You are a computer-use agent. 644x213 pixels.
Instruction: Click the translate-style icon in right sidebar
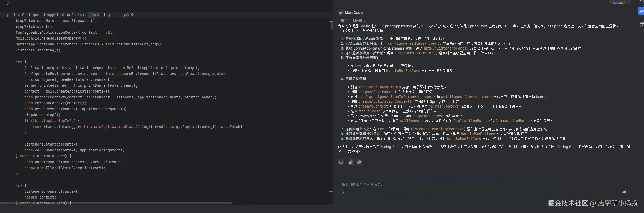641,25
